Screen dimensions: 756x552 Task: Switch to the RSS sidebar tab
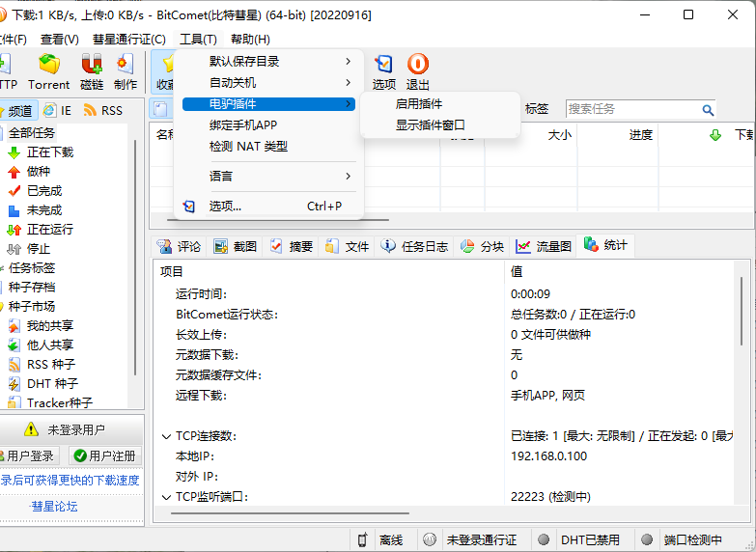tap(102, 110)
